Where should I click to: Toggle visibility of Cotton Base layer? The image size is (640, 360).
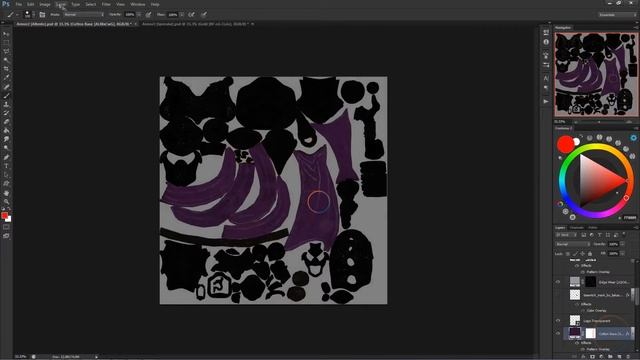pos(558,333)
